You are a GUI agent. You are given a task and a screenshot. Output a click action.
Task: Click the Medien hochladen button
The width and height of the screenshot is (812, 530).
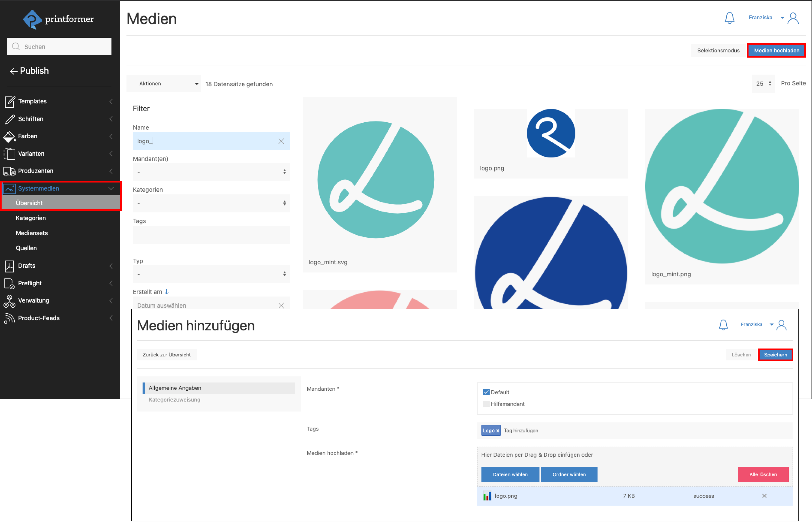click(776, 51)
